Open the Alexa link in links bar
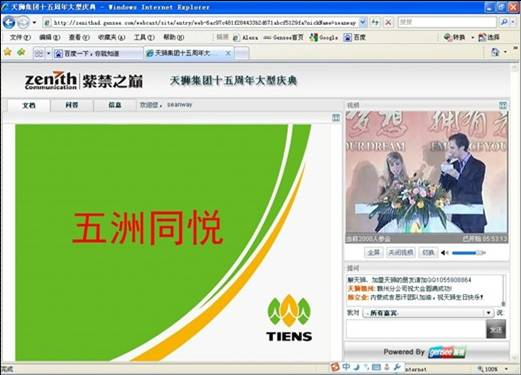The width and height of the screenshot is (521, 375). [x=245, y=37]
